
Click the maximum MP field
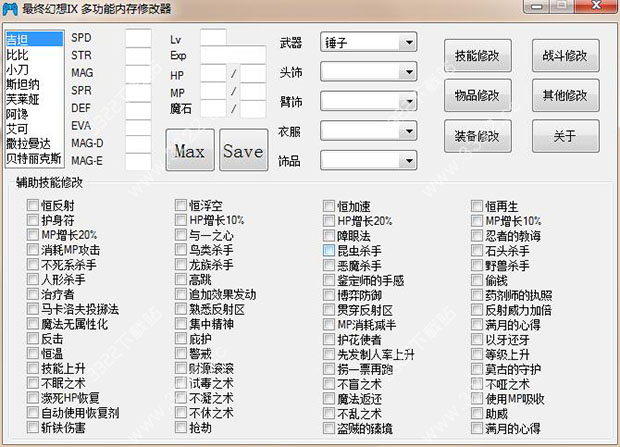click(253, 91)
